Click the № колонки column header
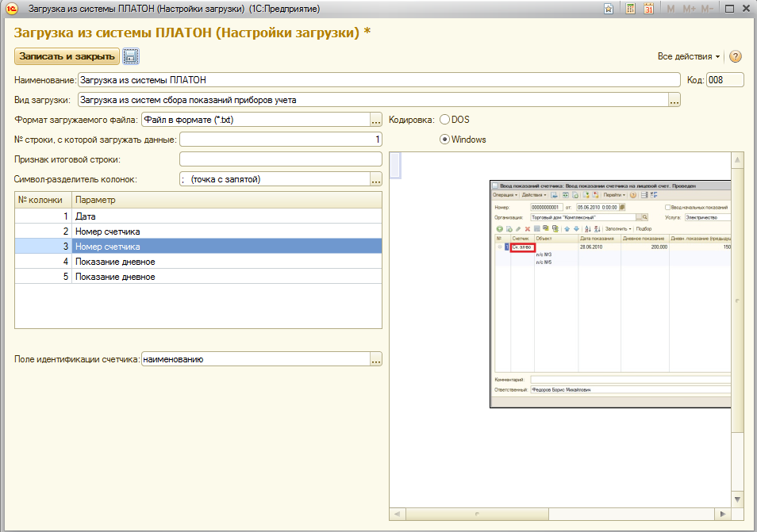This screenshot has height=532, width=757. coord(44,200)
